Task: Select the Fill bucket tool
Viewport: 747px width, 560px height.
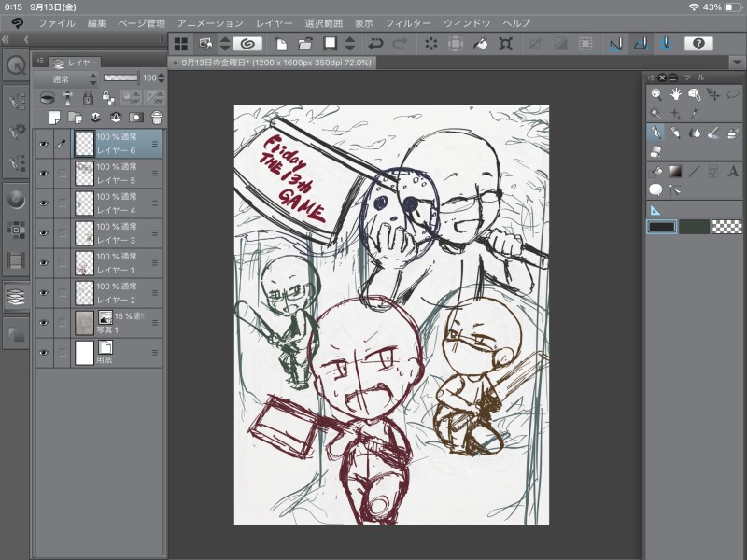Action: [656, 172]
